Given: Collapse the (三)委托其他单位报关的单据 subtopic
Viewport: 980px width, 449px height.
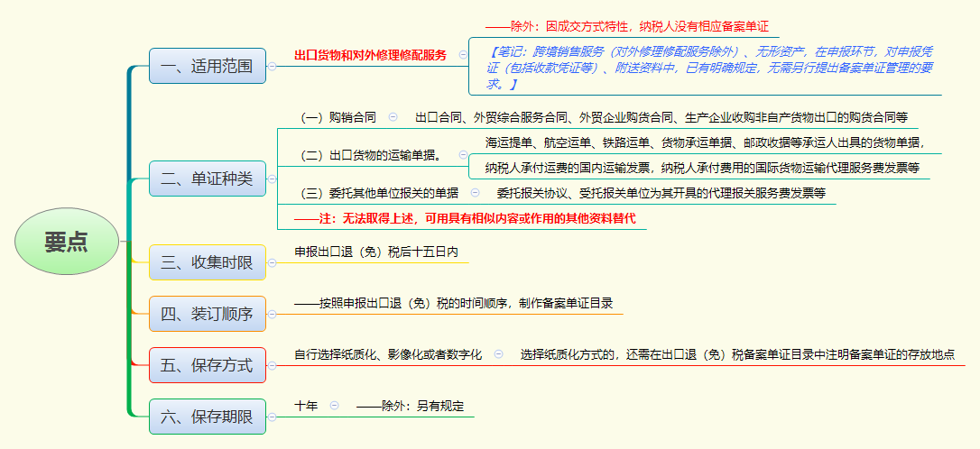Looking at the screenshot, I should click(475, 193).
